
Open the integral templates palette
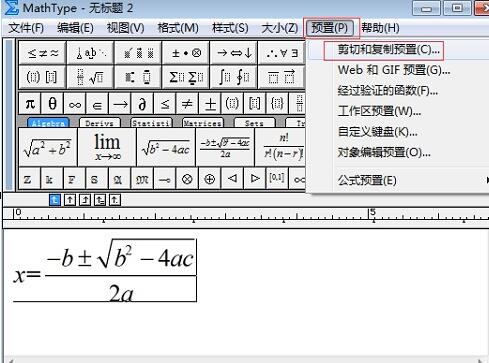point(234,77)
